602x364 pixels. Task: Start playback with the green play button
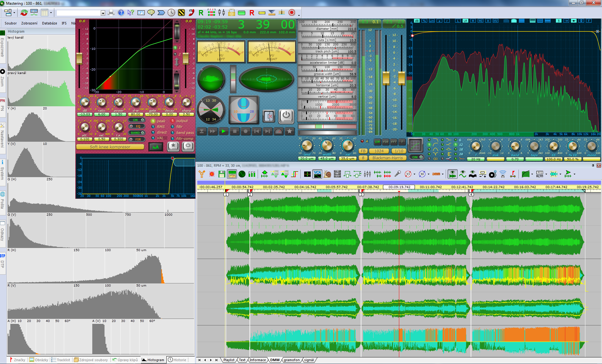click(x=223, y=131)
